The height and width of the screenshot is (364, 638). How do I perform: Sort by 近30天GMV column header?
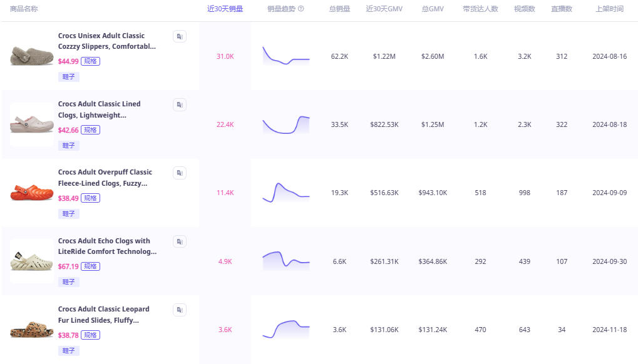point(384,9)
